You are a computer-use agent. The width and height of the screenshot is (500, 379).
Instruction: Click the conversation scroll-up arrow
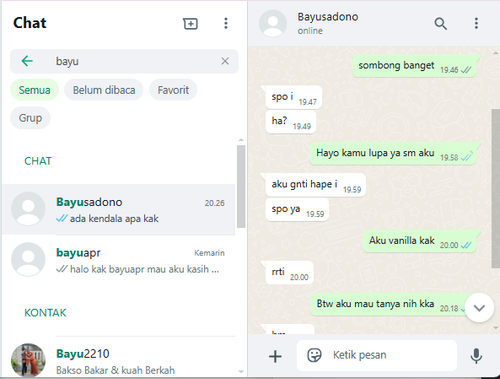496,53
